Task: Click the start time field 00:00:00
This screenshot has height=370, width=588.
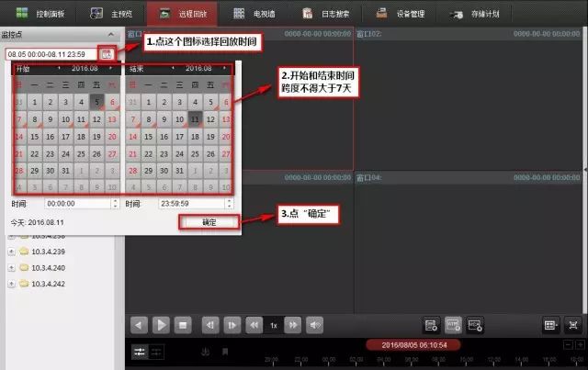Action: click(x=81, y=203)
